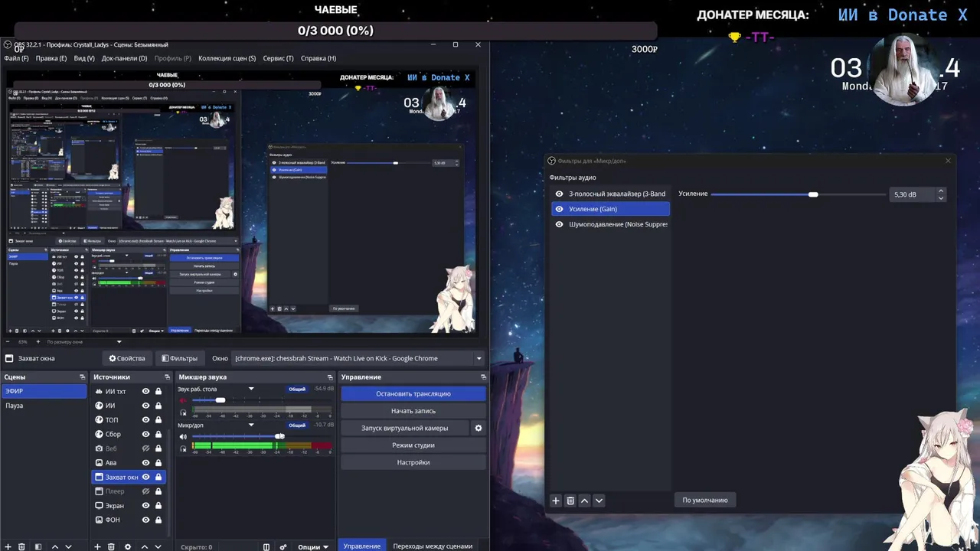Add a filter in Фильтры аудио window
980x551 pixels.
coord(556,500)
